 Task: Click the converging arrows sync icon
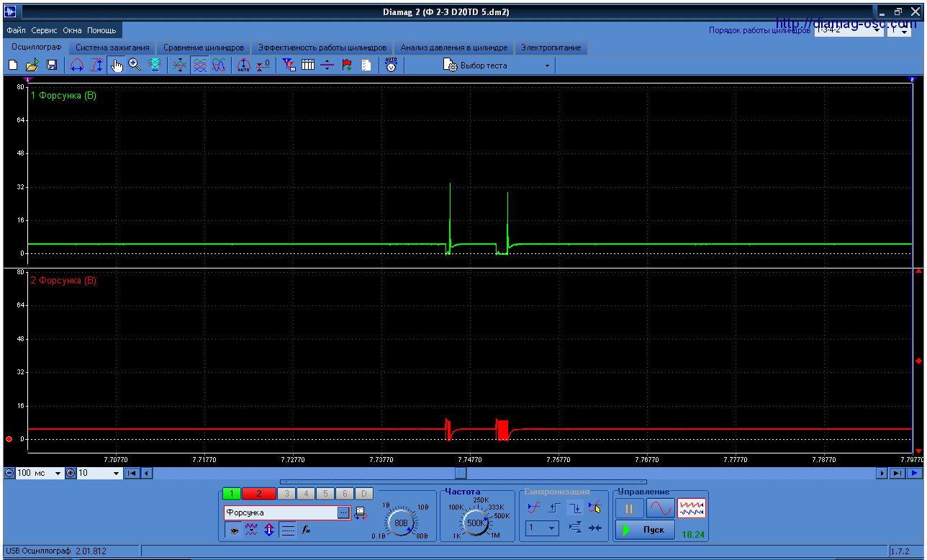coord(594,528)
